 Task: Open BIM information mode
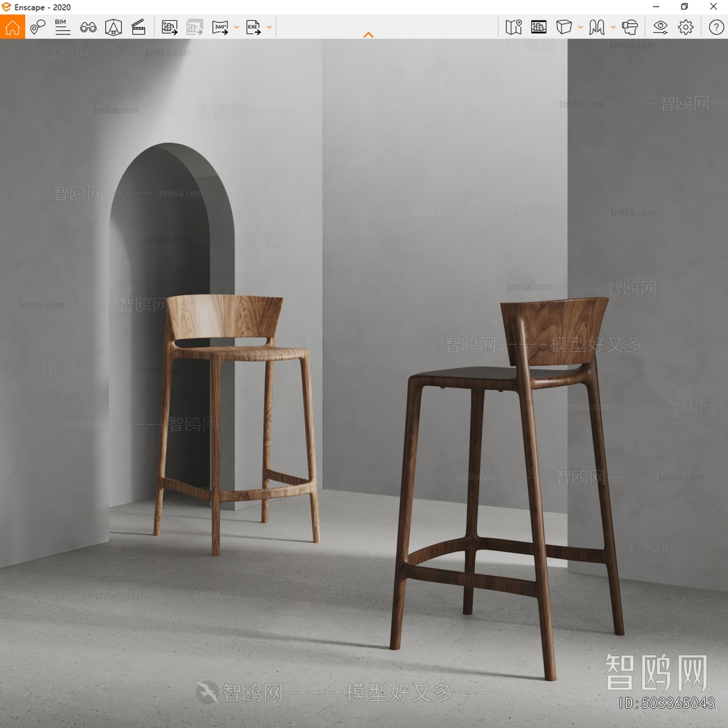(63, 28)
